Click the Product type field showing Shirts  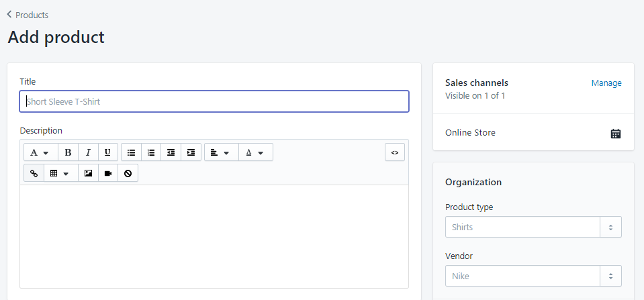(522, 227)
